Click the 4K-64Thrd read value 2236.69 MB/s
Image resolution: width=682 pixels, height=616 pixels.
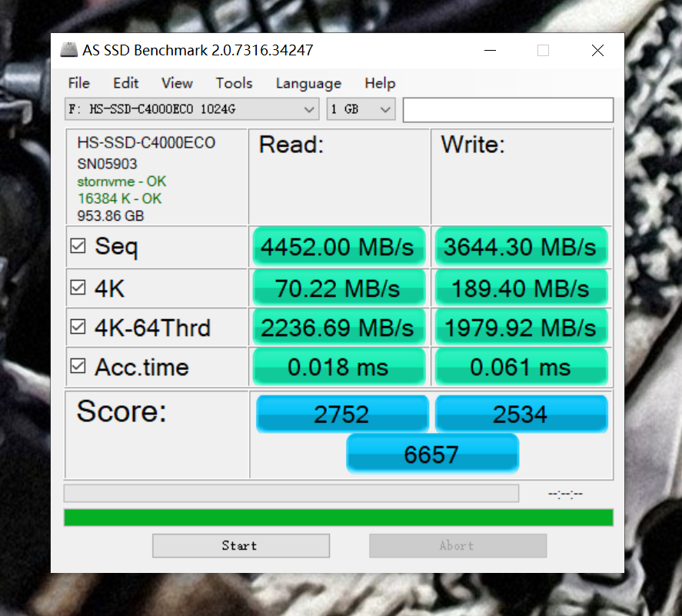click(x=339, y=327)
